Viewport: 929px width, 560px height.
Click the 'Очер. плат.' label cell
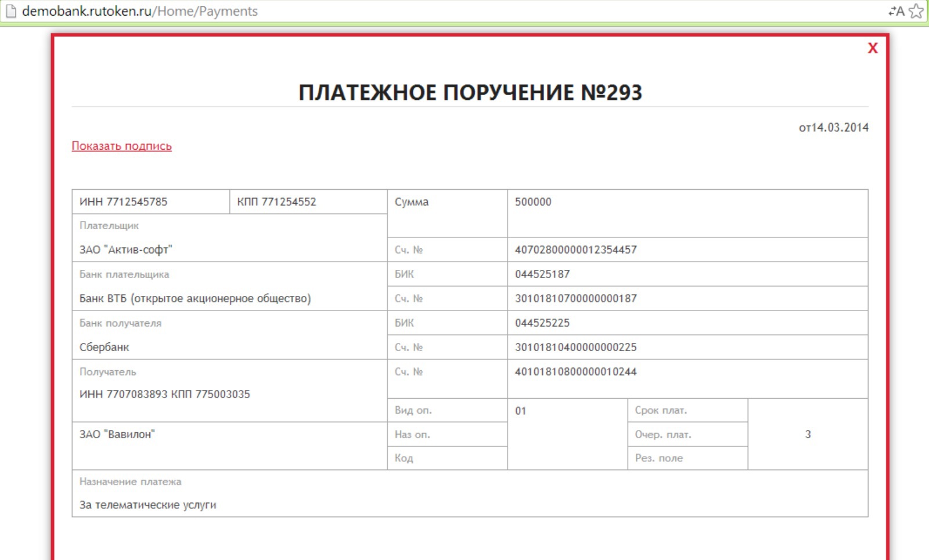(687, 434)
